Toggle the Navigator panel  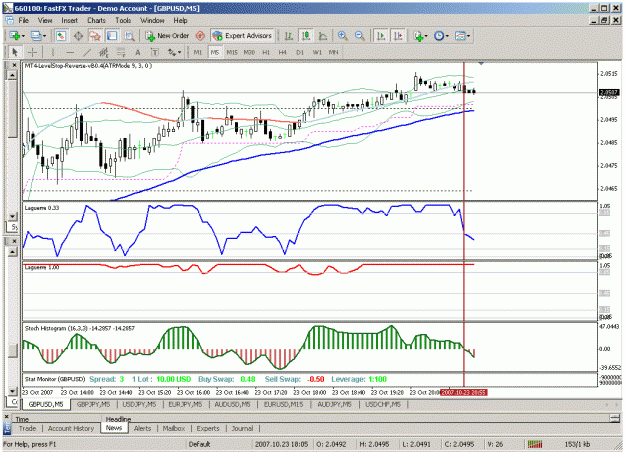point(95,36)
